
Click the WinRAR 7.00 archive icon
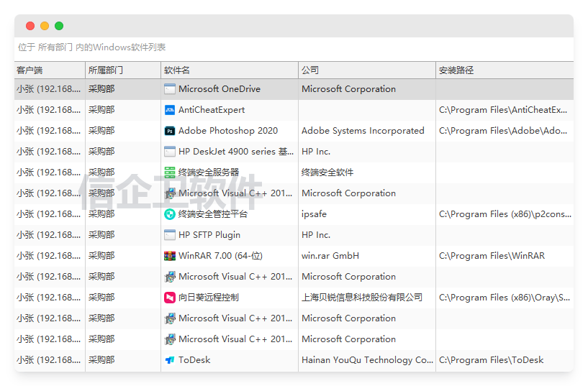tap(170, 256)
